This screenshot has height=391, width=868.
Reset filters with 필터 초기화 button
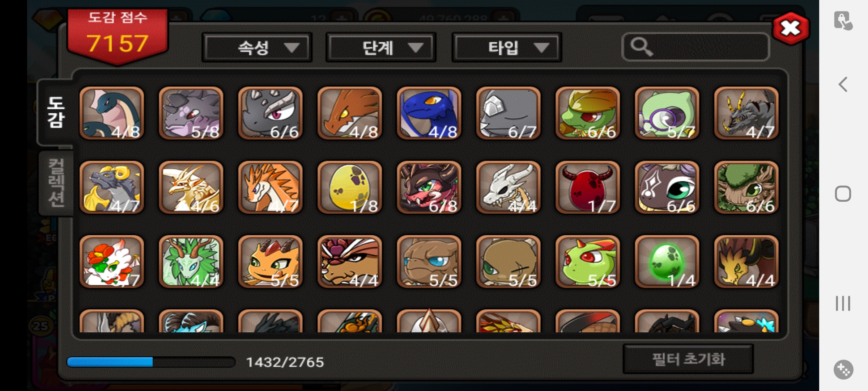tap(688, 359)
